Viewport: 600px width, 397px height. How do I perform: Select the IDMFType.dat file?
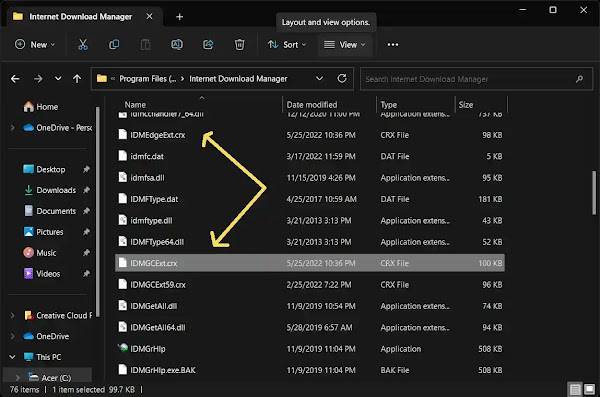[310, 199]
